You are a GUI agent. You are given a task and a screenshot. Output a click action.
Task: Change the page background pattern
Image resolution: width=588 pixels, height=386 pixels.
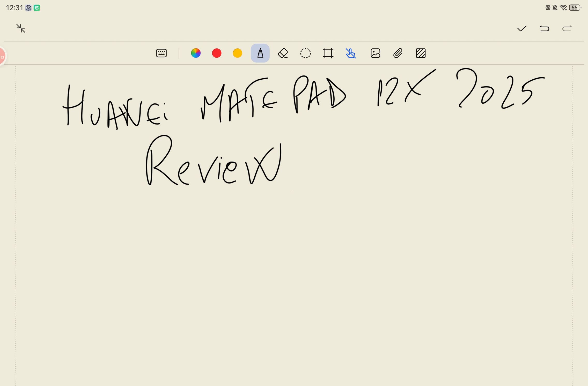pos(421,53)
